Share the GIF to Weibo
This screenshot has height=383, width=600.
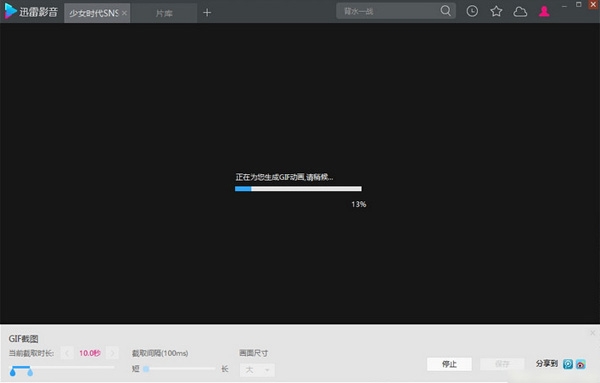(580, 364)
